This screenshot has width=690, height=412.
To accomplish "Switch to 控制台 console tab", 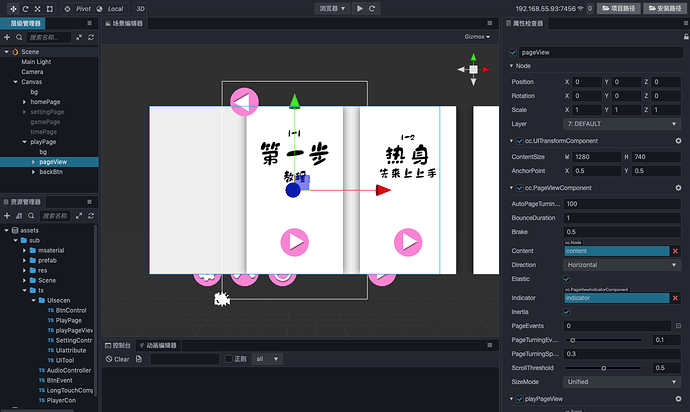I will click(118, 346).
